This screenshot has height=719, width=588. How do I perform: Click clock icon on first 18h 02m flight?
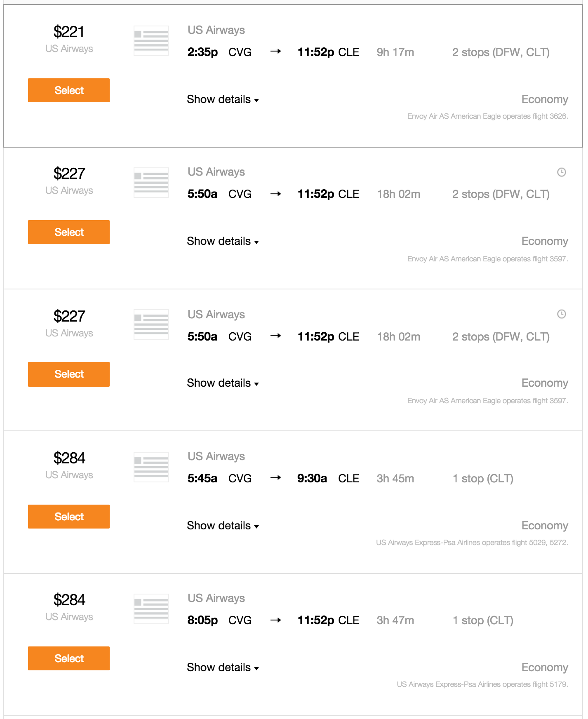coord(562,172)
